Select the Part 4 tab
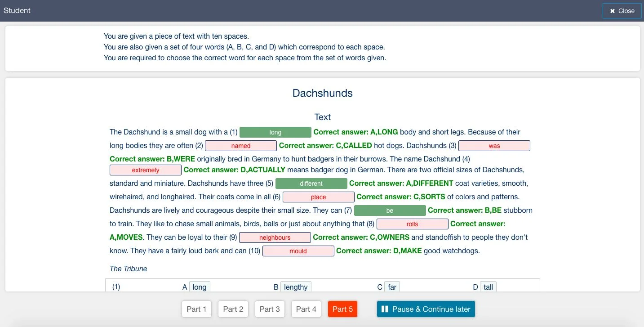This screenshot has height=327, width=644. [306, 309]
